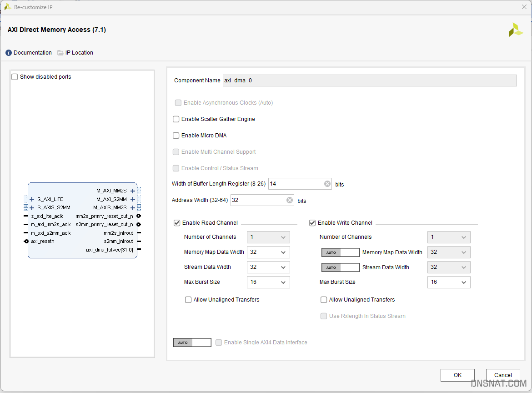This screenshot has width=532, height=393.
Task: Cancel the IP customization
Action: 503,375
